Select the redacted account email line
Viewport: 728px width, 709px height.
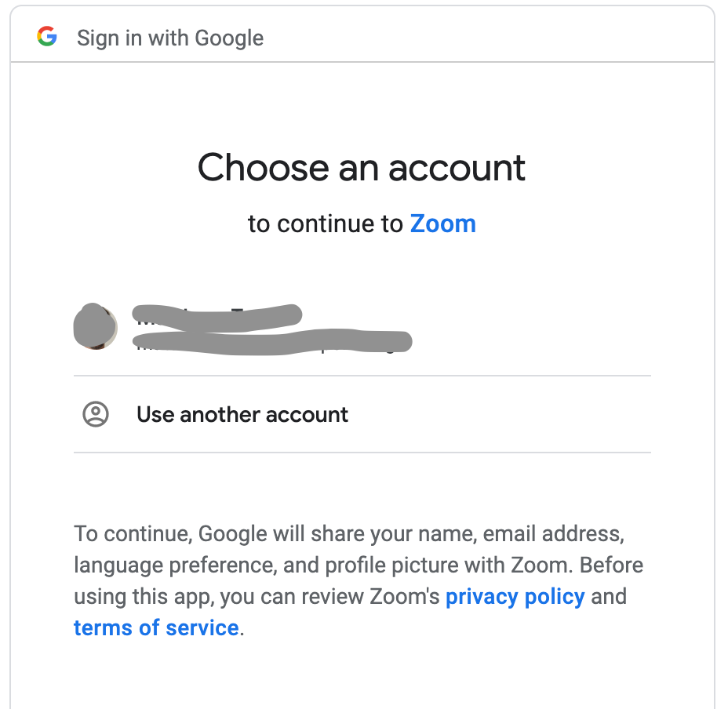point(272,342)
